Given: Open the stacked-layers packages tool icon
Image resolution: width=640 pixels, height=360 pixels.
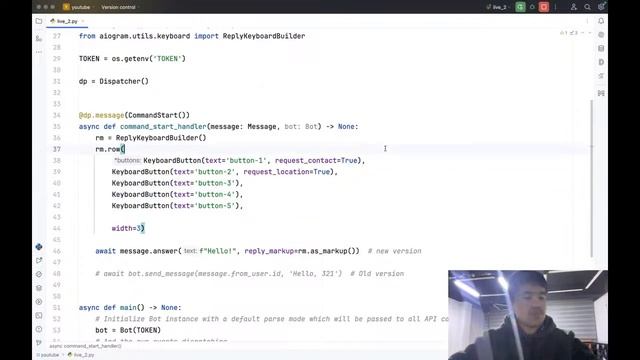Looking at the screenshot, I should pos(39,288).
